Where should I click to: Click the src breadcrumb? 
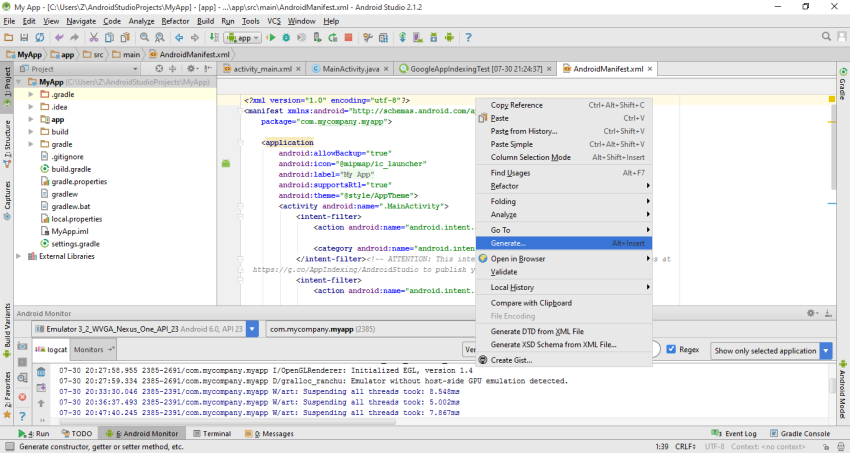tap(93, 54)
